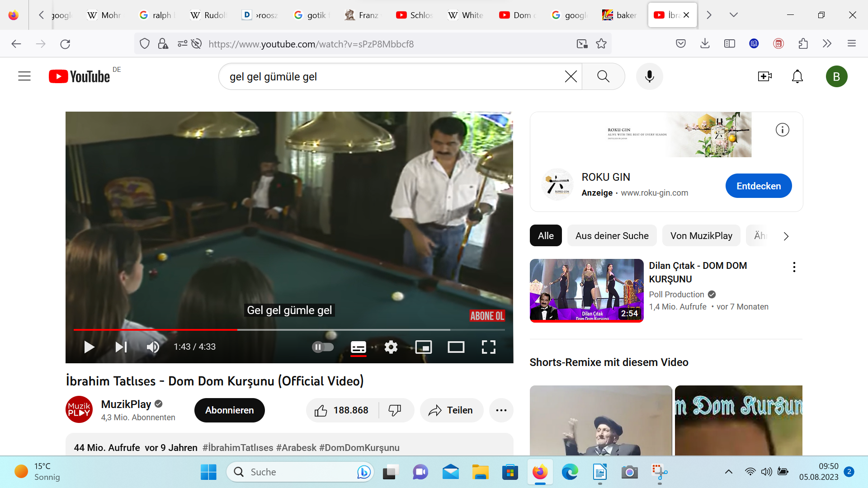Click the create video icon
The image size is (868, 488).
pos(764,76)
